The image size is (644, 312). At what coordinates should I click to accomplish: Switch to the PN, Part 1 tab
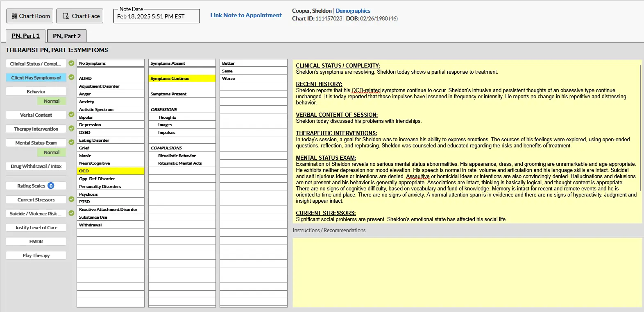(x=26, y=36)
